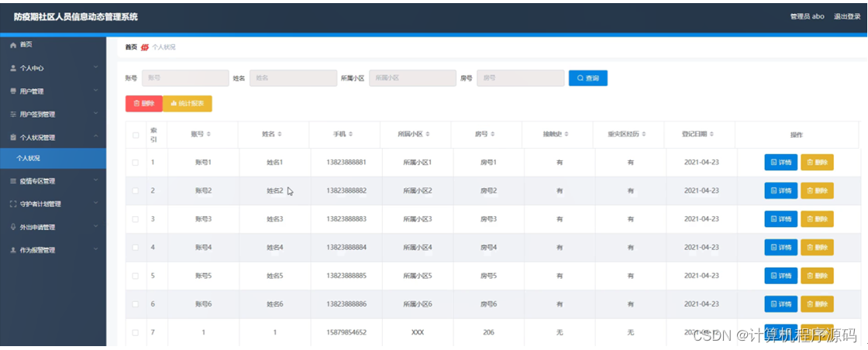Click yellow 删除 button for 账号6 row
The height and width of the screenshot is (350, 868).
(x=817, y=304)
